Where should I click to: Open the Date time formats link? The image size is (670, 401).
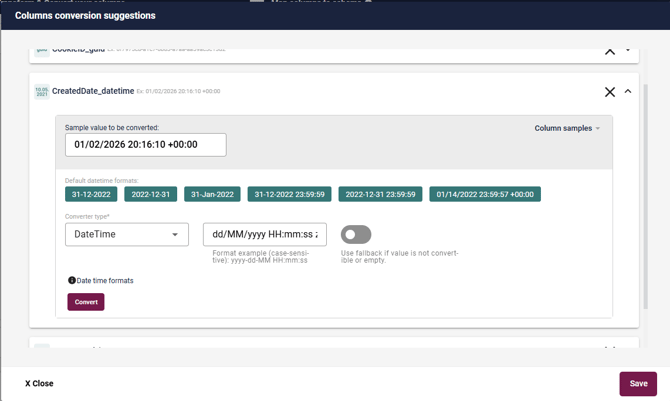(x=105, y=281)
